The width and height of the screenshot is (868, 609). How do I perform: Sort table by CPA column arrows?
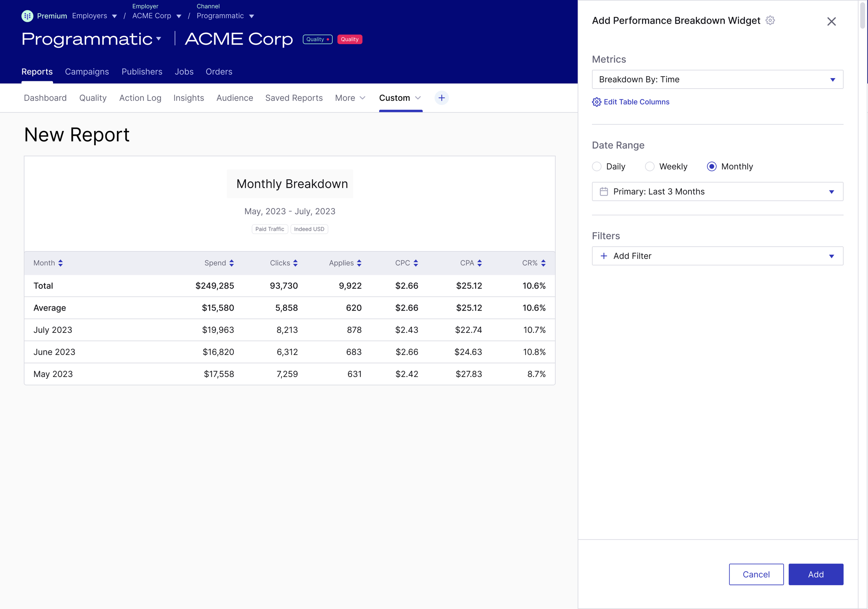click(x=479, y=263)
